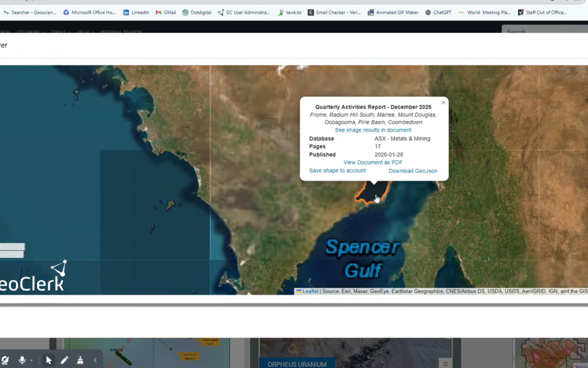Select the broom clear-annotations tool
Image resolution: width=588 pixels, height=368 pixels.
[79, 360]
